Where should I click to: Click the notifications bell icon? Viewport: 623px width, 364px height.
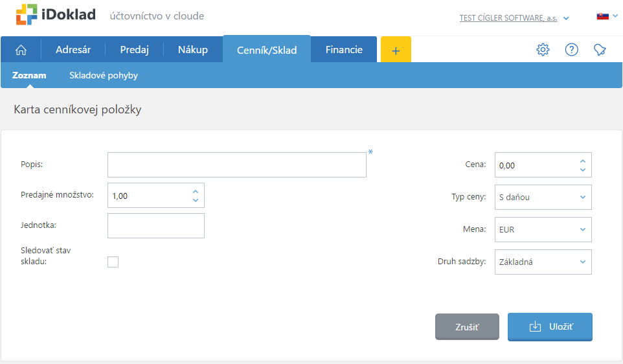(x=600, y=50)
